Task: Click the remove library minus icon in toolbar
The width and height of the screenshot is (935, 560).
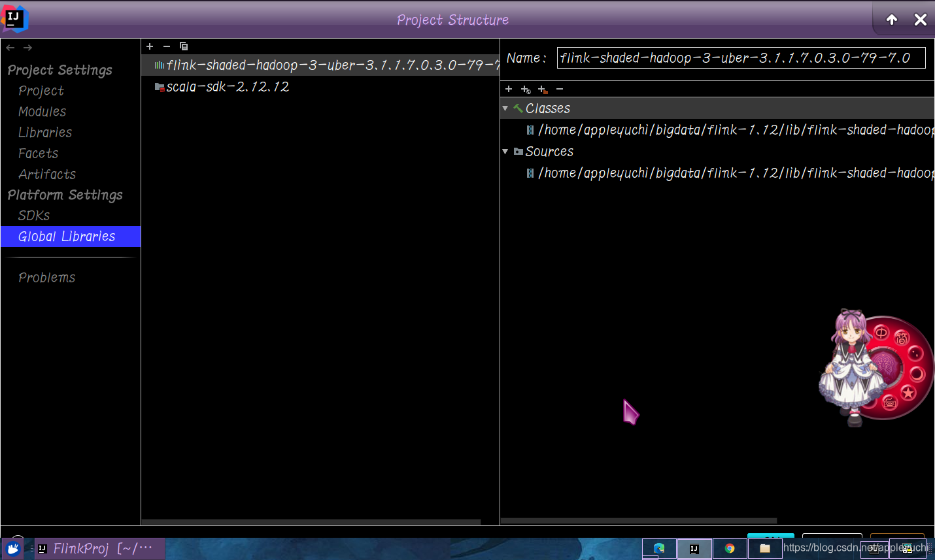Action: (166, 46)
